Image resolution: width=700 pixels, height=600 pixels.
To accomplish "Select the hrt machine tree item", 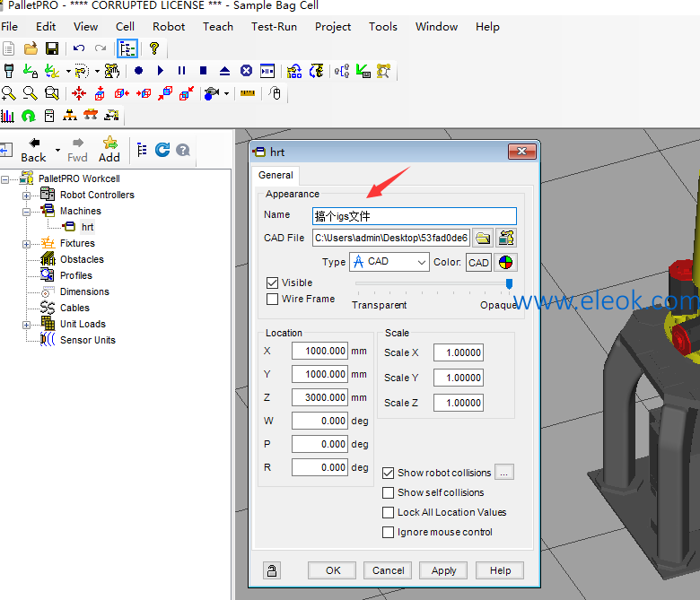I will [88, 228].
